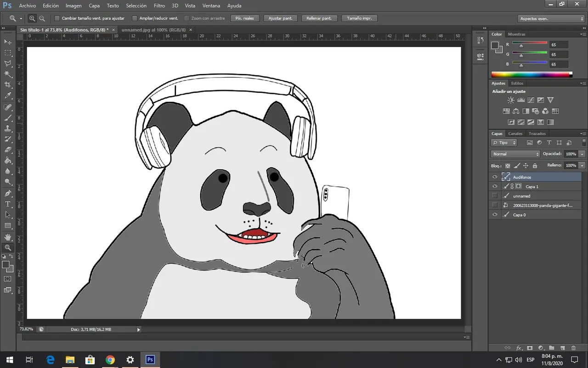
Task: Select the Dodge tool
Action: [x=8, y=182]
